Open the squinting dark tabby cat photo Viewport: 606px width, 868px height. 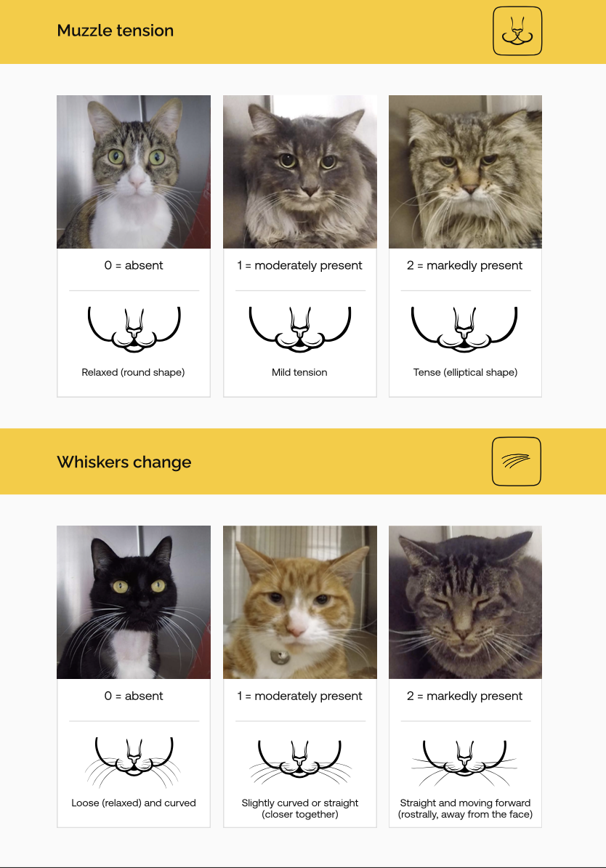pyautogui.click(x=466, y=602)
